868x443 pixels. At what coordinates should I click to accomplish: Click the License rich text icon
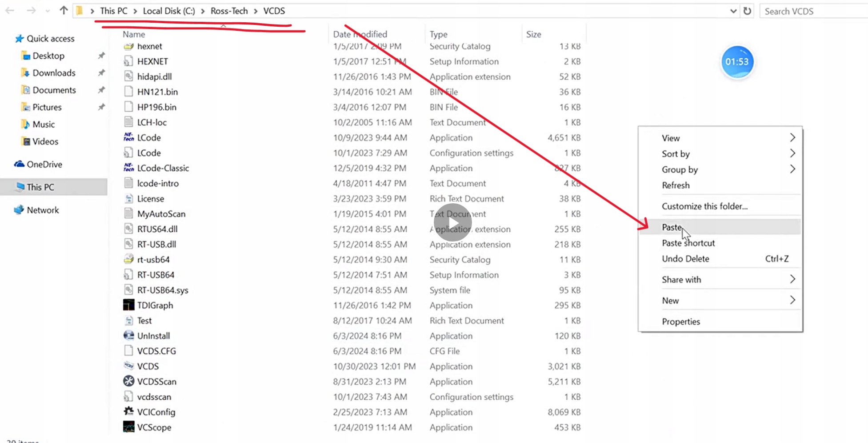point(128,198)
